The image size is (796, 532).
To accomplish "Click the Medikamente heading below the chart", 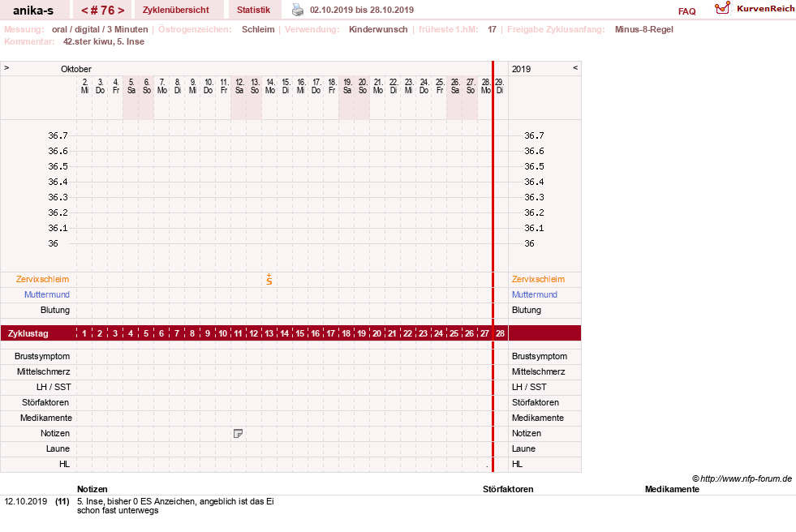I will (672, 489).
